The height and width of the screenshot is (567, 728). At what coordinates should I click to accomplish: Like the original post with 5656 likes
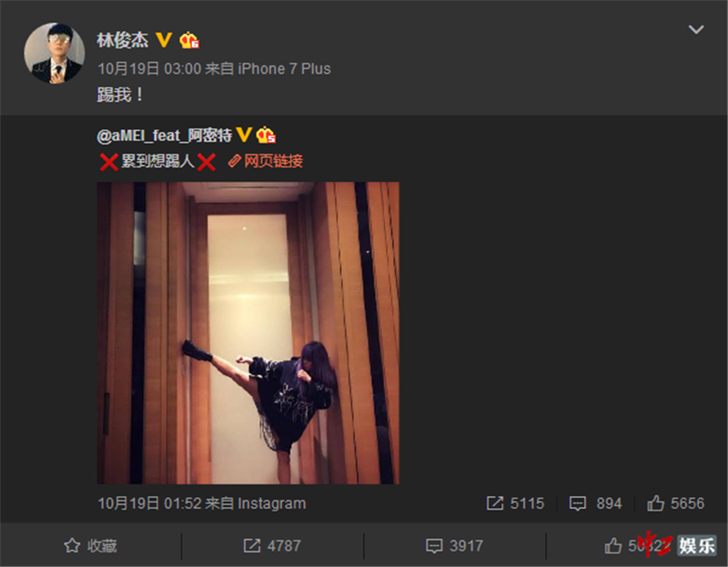(x=675, y=503)
